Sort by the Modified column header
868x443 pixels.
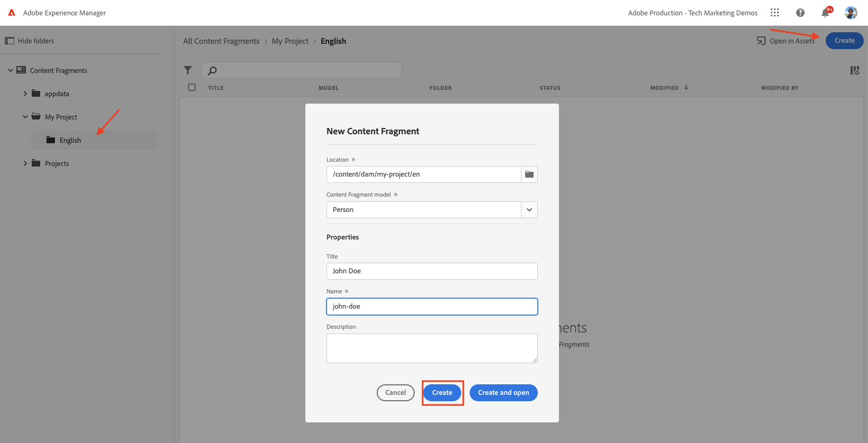tap(665, 88)
